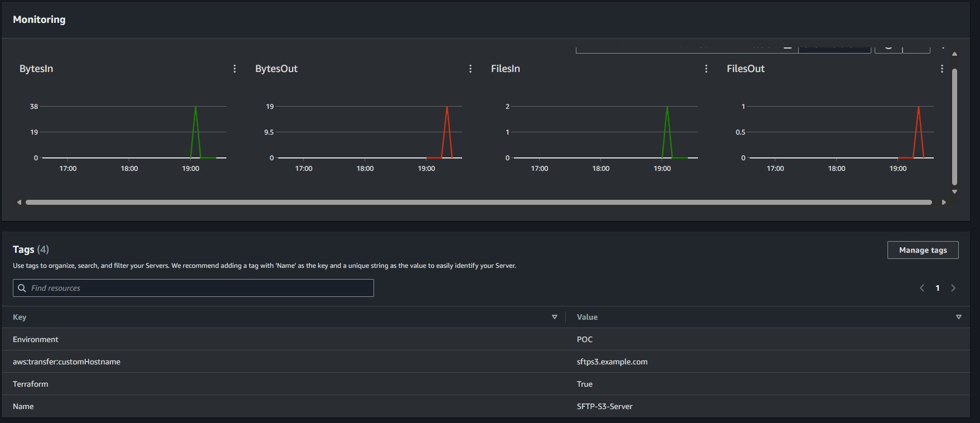Select the SFTP-S3-Server value
This screenshot has width=980, height=423.
605,406
